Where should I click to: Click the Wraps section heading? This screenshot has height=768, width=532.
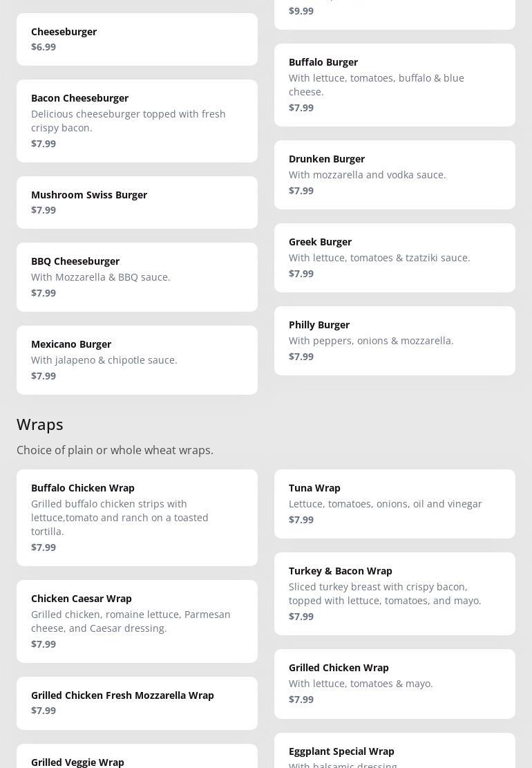point(40,424)
